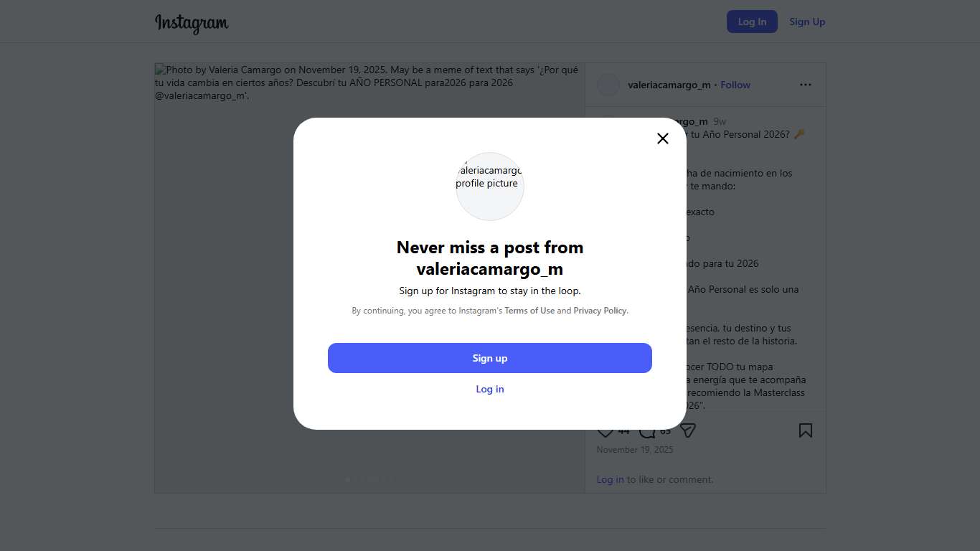
Task: Share the post using the paper plane icon
Action: pyautogui.click(x=688, y=430)
